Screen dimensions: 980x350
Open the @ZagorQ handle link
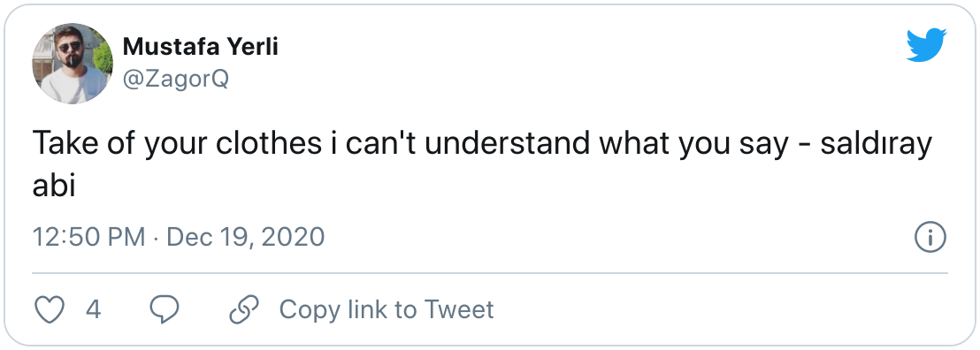pyautogui.click(x=176, y=80)
